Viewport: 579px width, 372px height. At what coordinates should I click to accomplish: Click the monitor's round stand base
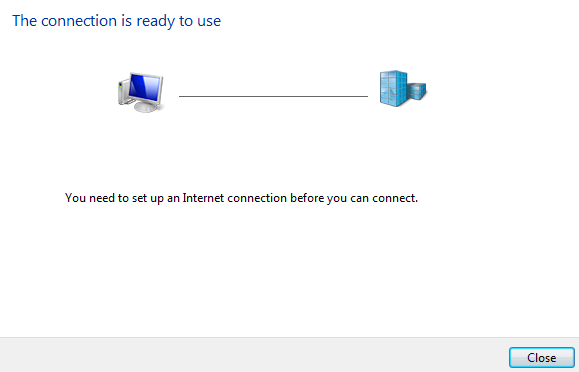coord(148,107)
